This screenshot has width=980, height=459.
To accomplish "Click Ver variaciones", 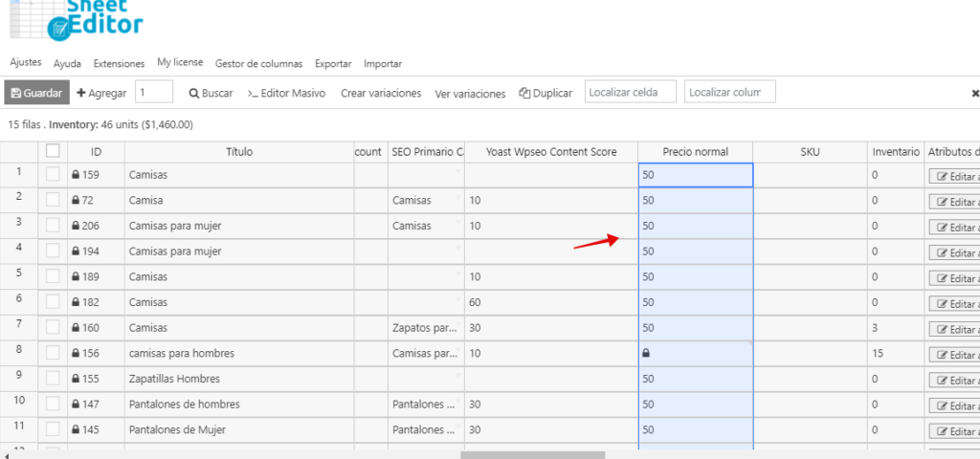I will coord(470,94).
